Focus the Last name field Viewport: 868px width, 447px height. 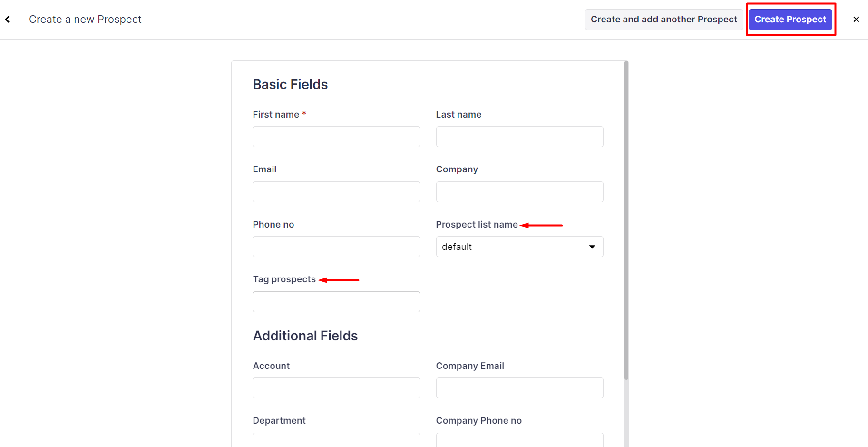point(519,137)
